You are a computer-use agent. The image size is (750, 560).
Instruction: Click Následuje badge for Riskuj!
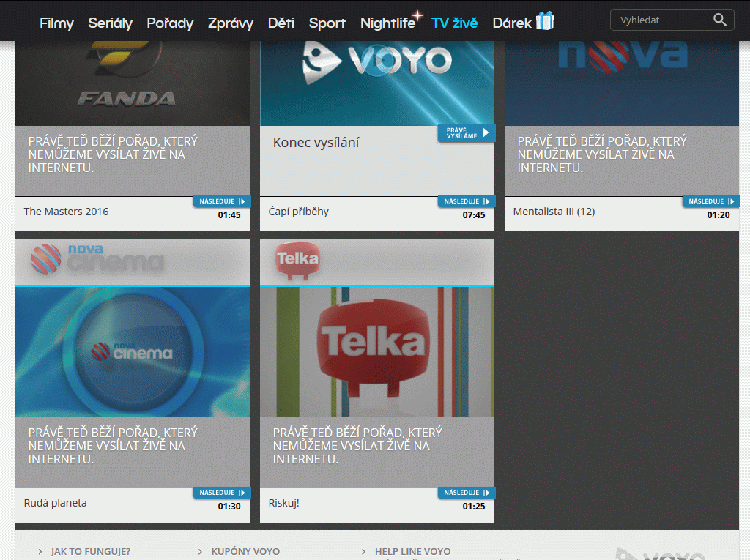[467, 493]
